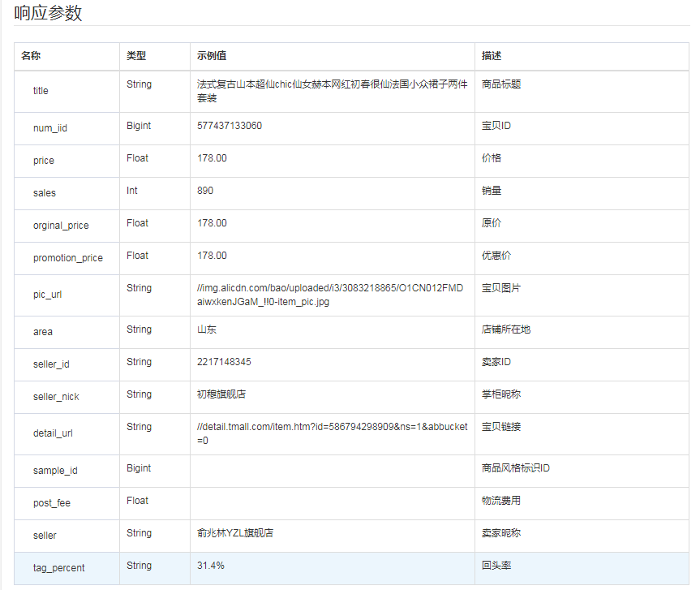Click the 价格 description
This screenshot has height=590, width=700.
(x=492, y=158)
